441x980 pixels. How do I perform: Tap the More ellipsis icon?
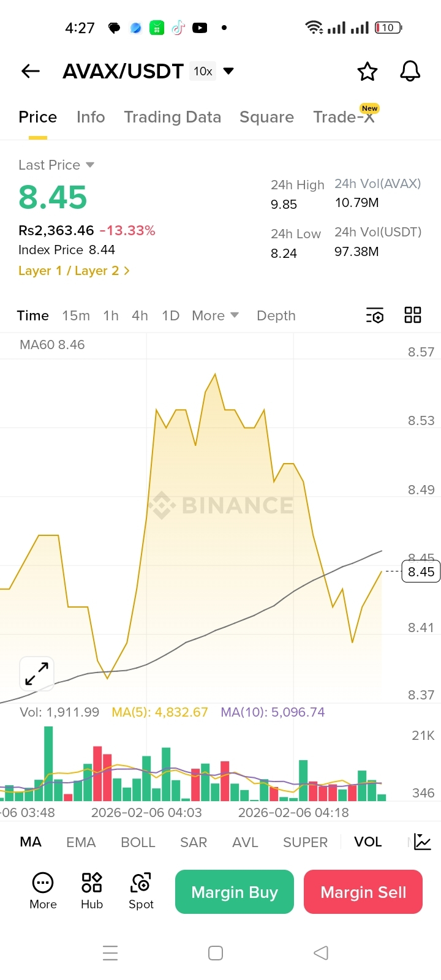click(x=43, y=891)
